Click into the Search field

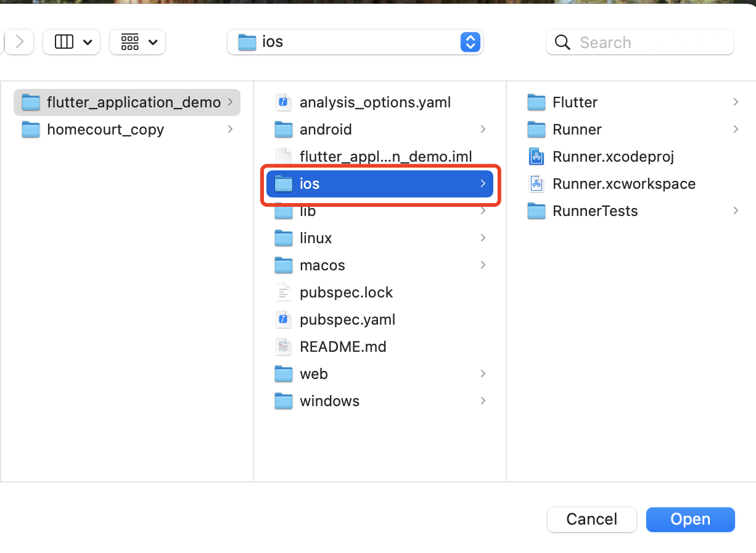coord(640,43)
